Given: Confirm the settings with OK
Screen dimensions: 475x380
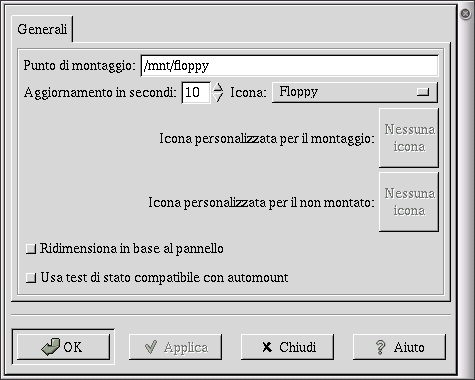Looking at the screenshot, I should 63,347.
